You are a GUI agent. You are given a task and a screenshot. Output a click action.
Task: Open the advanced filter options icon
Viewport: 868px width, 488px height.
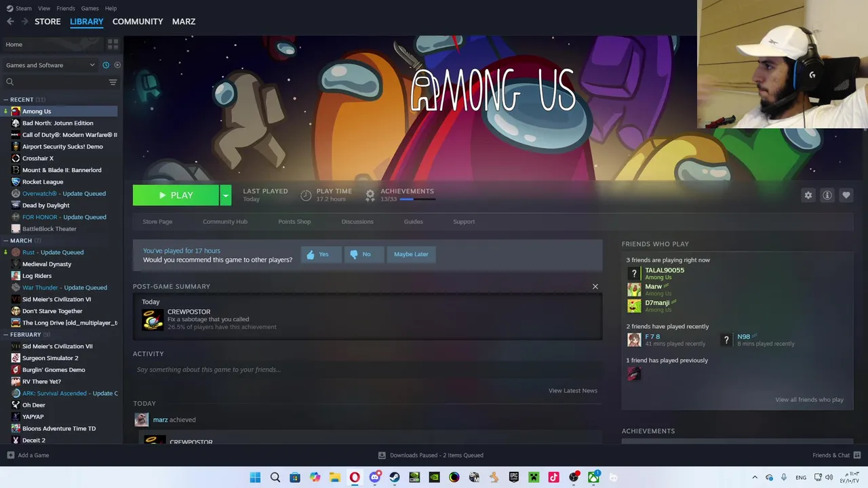tap(113, 82)
